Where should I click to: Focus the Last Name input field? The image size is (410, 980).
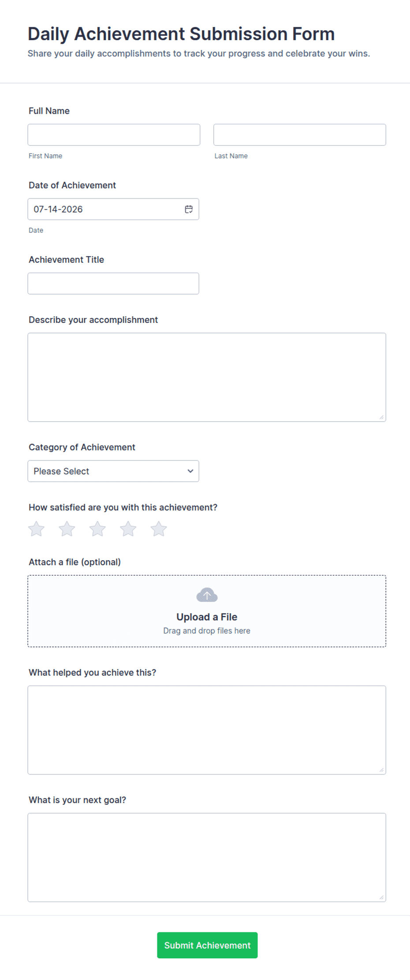point(300,135)
